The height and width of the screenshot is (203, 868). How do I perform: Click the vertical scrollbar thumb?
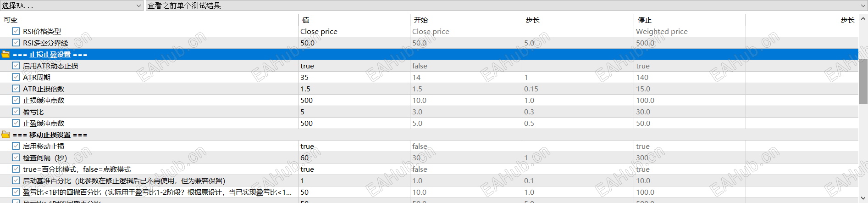coord(863,81)
